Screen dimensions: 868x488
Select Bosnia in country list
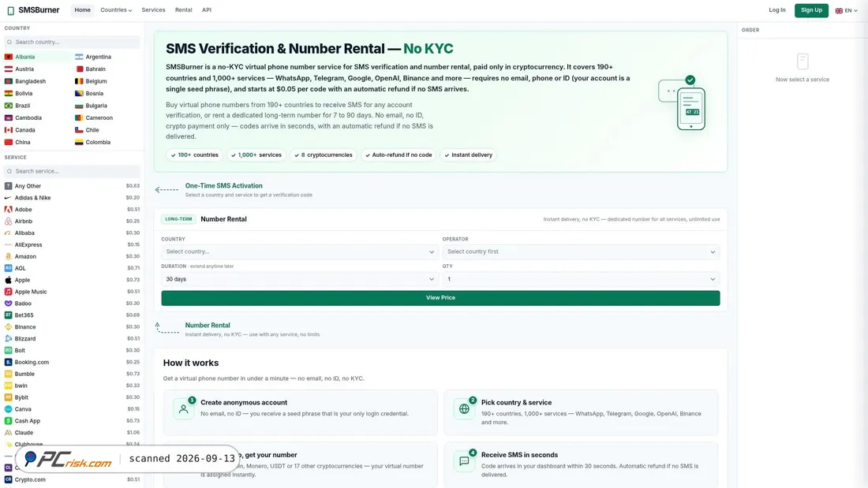pos(107,94)
